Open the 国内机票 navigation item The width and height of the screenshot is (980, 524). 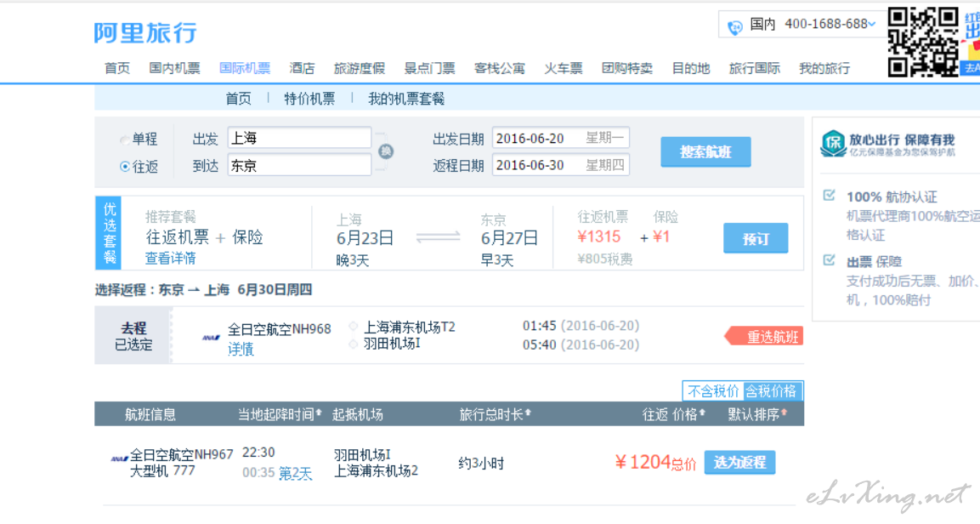click(x=174, y=68)
